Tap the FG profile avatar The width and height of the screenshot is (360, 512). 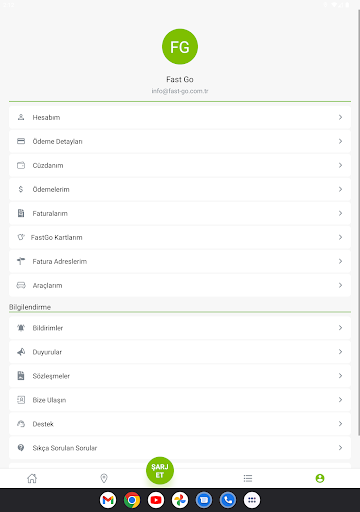pos(180,47)
